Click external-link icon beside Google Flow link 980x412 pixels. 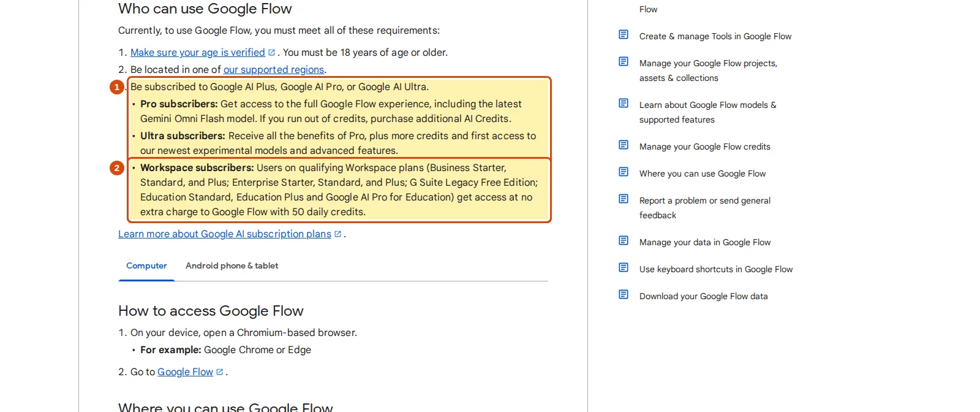click(220, 372)
